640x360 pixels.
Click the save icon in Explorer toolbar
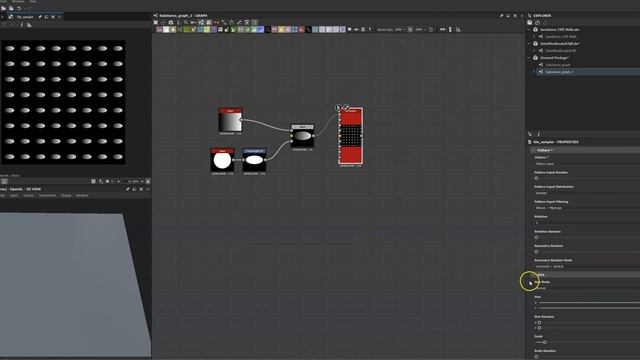(x=530, y=22)
